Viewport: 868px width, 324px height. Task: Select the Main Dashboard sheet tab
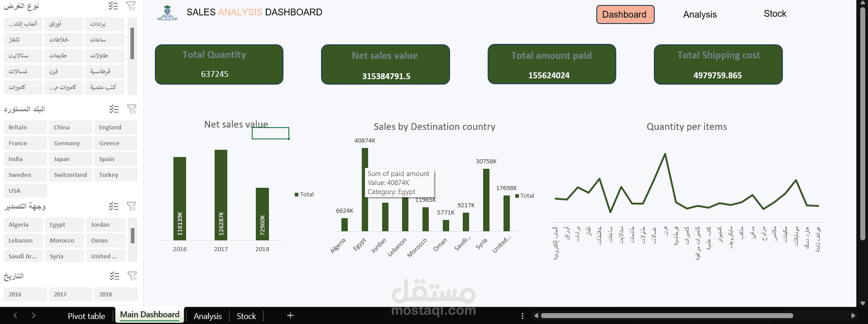click(150, 315)
